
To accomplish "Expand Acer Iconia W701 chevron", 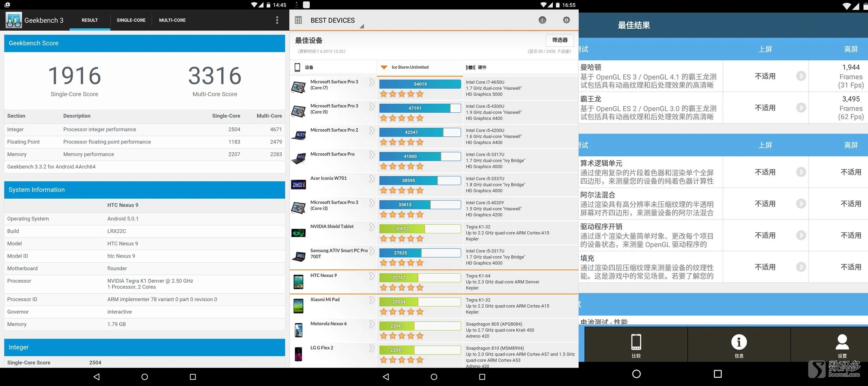I will (371, 179).
